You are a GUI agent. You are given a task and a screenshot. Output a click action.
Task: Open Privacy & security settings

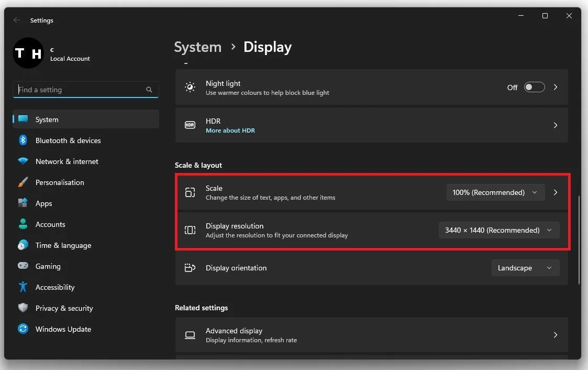[86, 308]
